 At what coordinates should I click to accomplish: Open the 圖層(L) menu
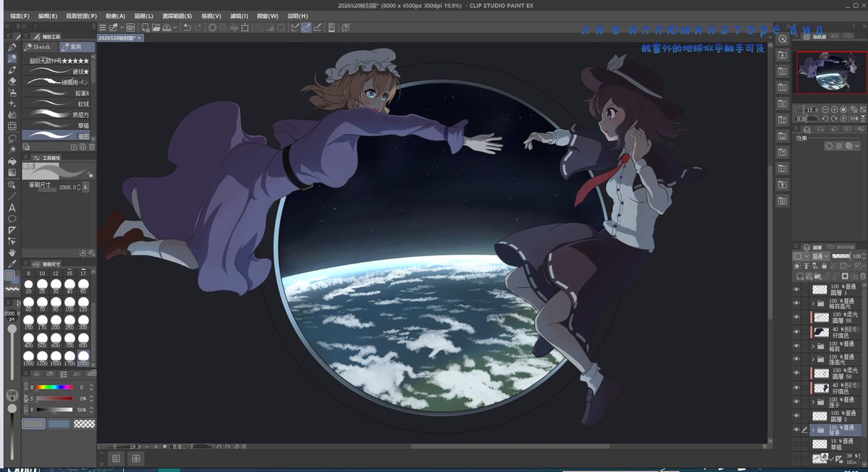tap(144, 16)
